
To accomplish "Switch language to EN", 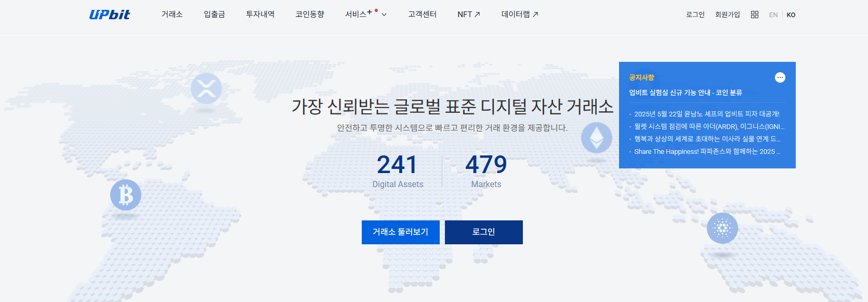I will coord(773,15).
